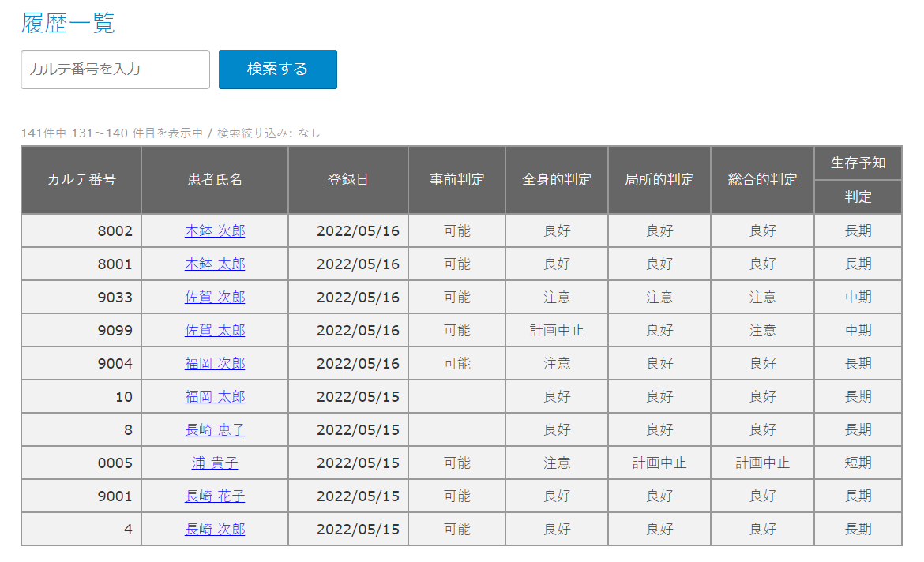The height and width of the screenshot is (562, 924).
Task: Select patient 佐賀 次郎 link
Action: pos(215,298)
